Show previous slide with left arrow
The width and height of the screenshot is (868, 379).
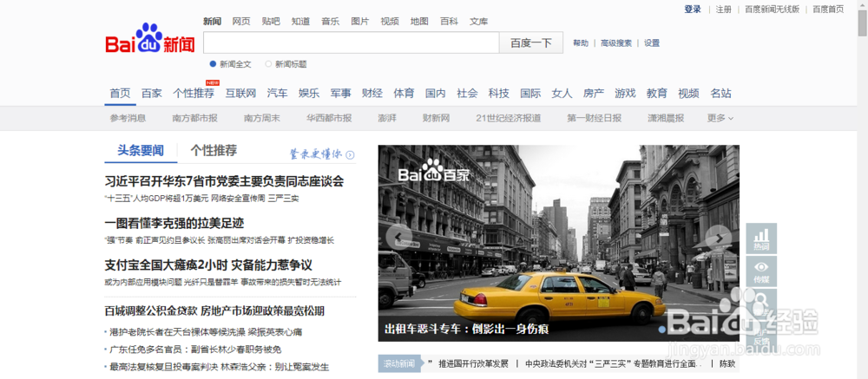pyautogui.click(x=398, y=238)
